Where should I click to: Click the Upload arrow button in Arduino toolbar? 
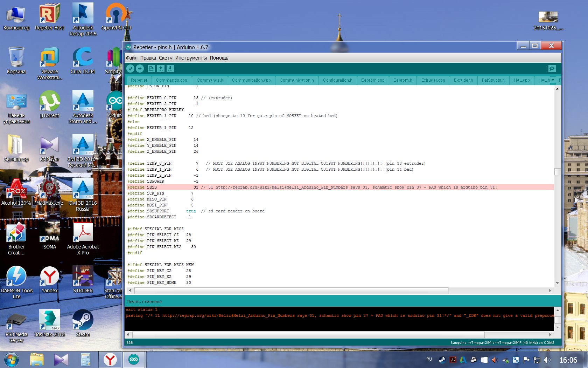tap(140, 69)
